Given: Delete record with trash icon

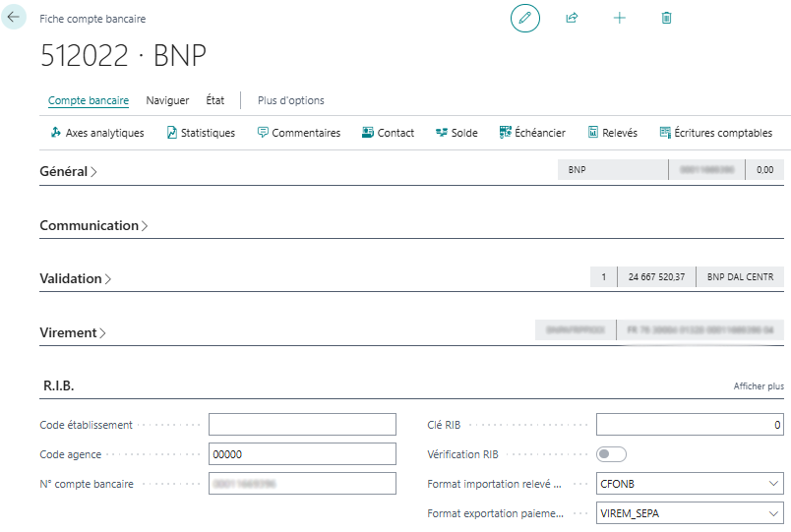Looking at the screenshot, I should [x=666, y=18].
